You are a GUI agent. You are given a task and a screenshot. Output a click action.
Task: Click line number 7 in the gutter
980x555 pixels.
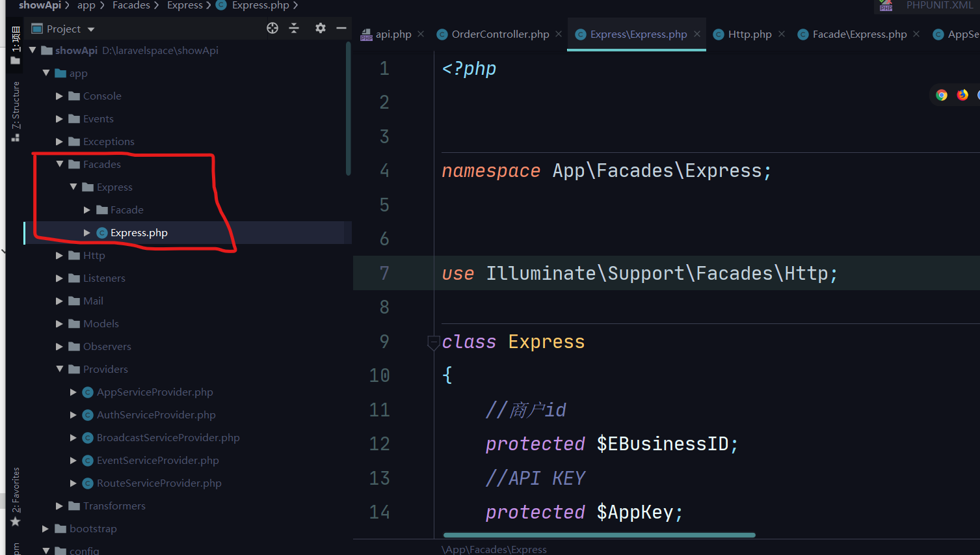384,273
